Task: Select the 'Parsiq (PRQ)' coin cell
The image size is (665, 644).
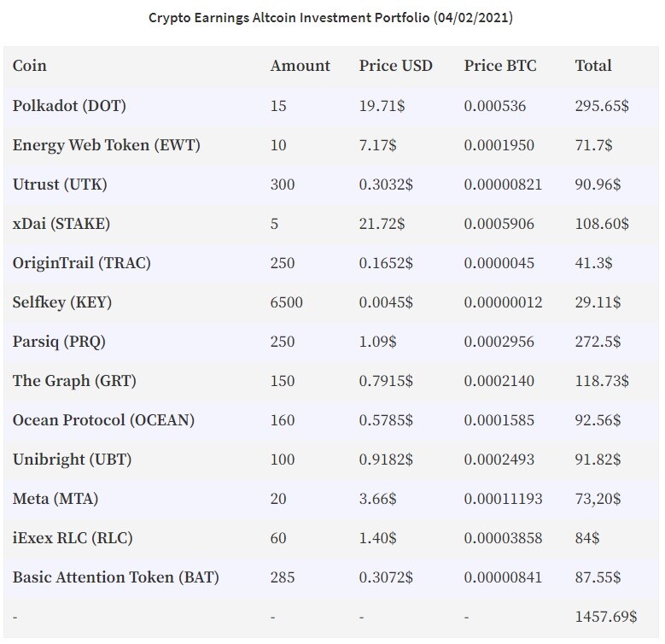Action: [x=59, y=342]
